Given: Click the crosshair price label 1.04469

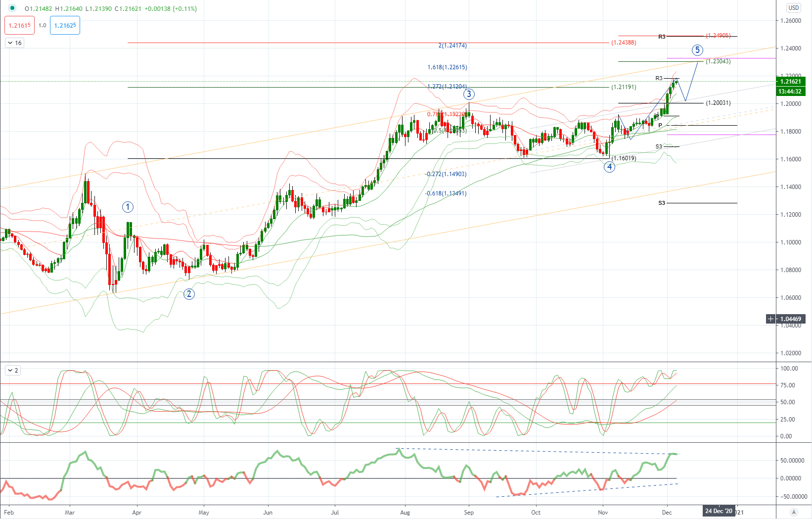Looking at the screenshot, I should pos(791,319).
